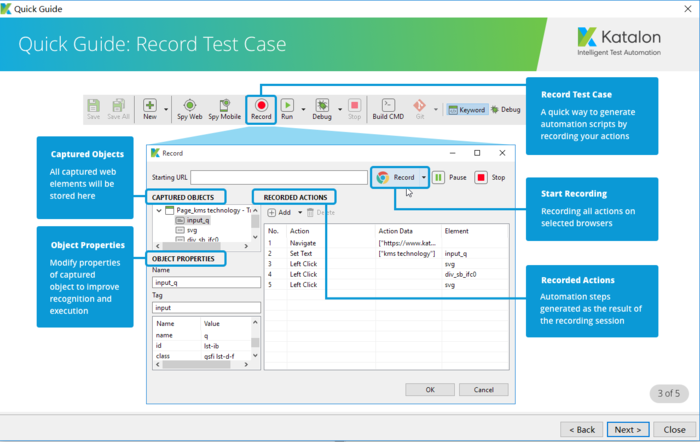Open the dropdown arrow next to Add
The image size is (700, 442).
(300, 213)
